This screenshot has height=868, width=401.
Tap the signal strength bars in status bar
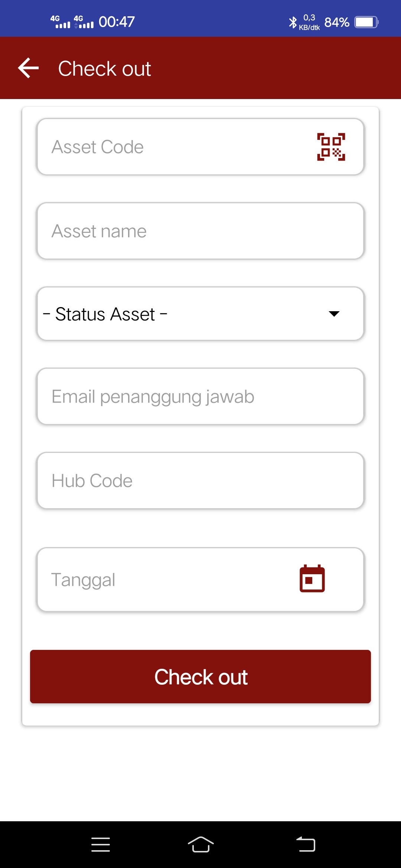click(x=61, y=22)
